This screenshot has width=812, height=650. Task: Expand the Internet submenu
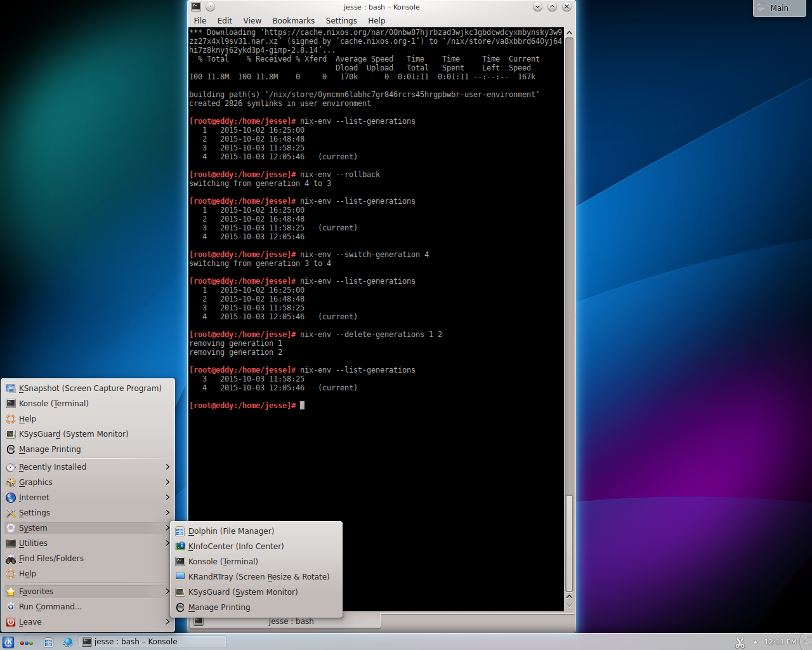pyautogui.click(x=88, y=498)
